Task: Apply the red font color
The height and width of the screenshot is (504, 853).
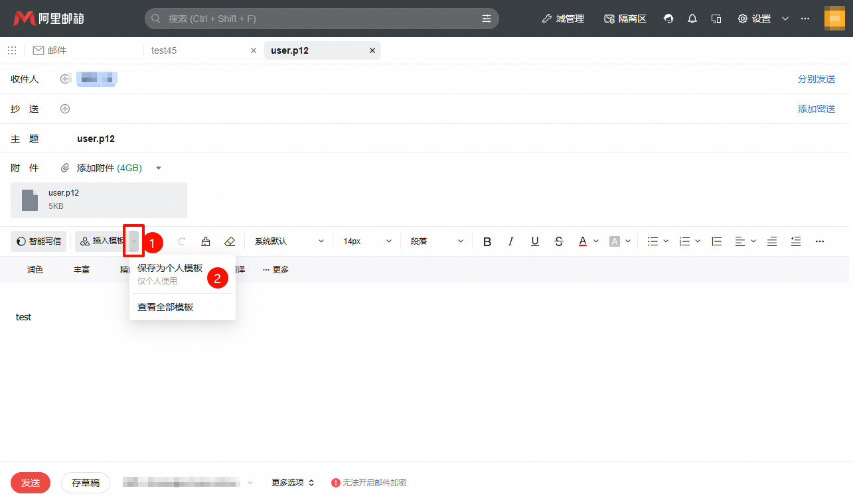Action: (583, 241)
